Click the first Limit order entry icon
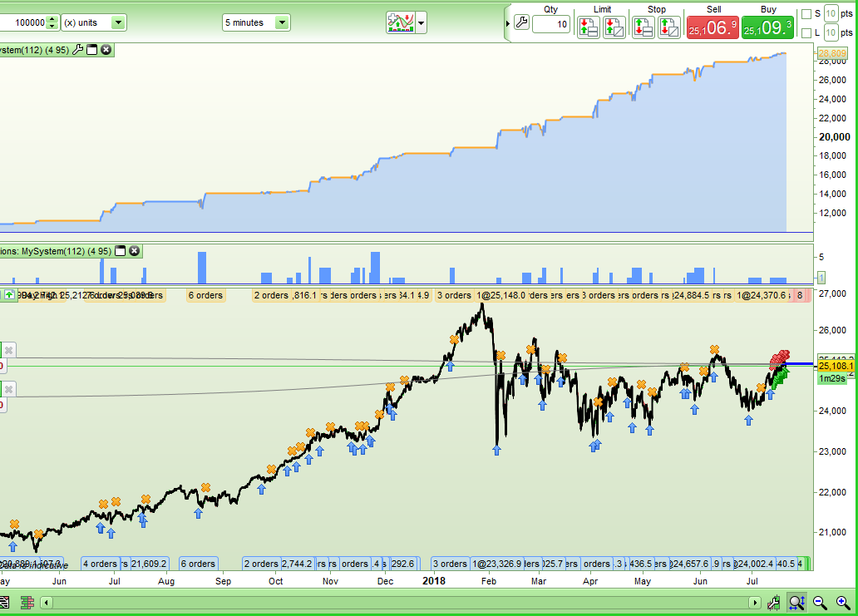Image resolution: width=858 pixels, height=616 pixels. pyautogui.click(x=588, y=27)
